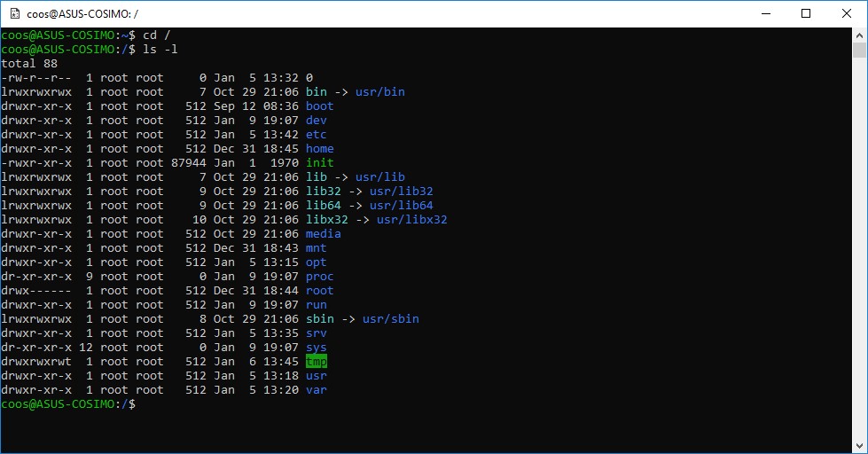Image resolution: width=868 pixels, height=454 pixels.
Task: Click the scrollbar up arrow
Action: pyautogui.click(x=859, y=35)
